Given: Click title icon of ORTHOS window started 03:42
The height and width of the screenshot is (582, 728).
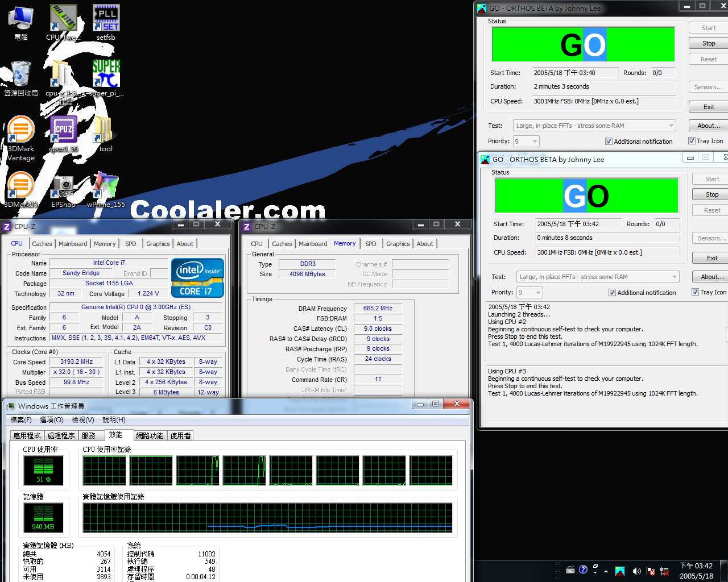Looking at the screenshot, I should click(485, 159).
